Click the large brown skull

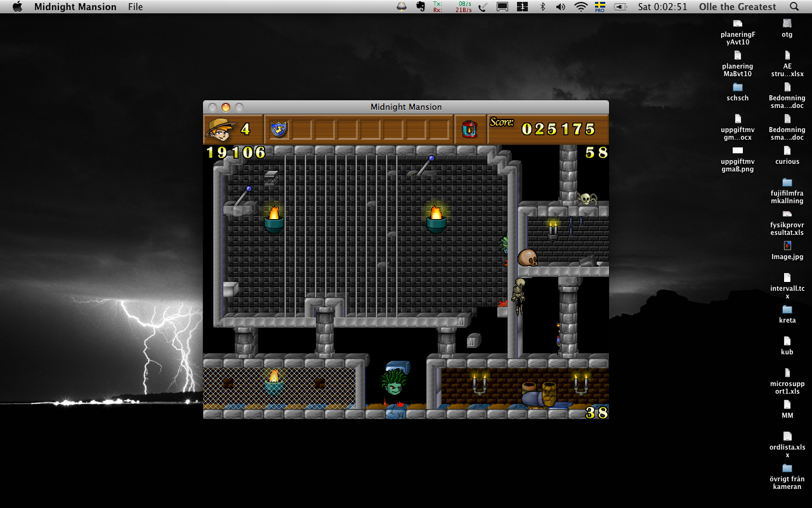[x=527, y=258]
